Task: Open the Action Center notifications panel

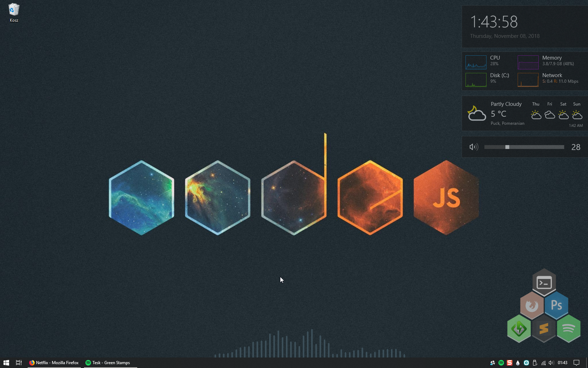Action: (x=576, y=363)
